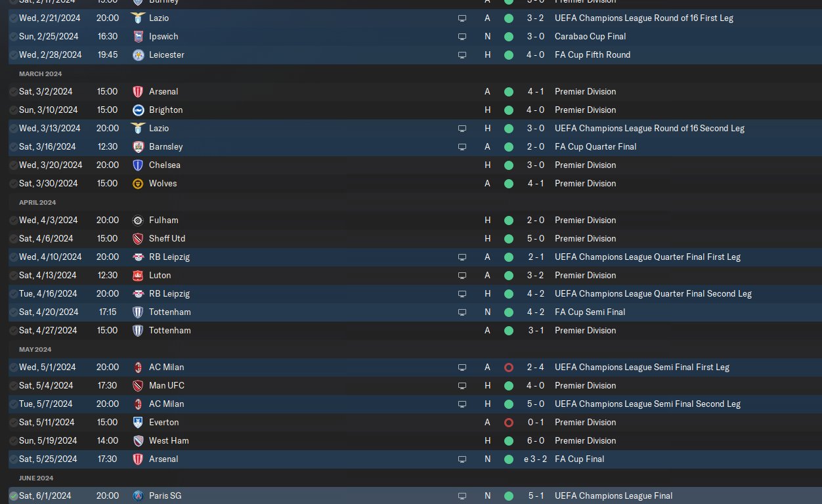Click the 5 - 1 score against Paris SG

point(535,495)
